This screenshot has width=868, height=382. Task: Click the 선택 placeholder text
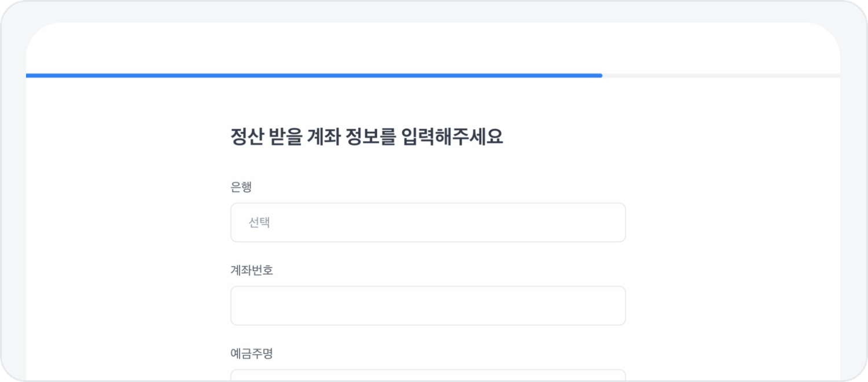coord(259,222)
